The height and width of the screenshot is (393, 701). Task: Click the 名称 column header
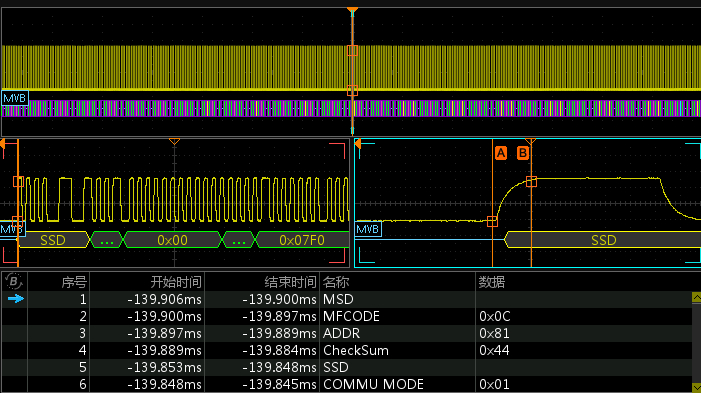[x=336, y=282]
